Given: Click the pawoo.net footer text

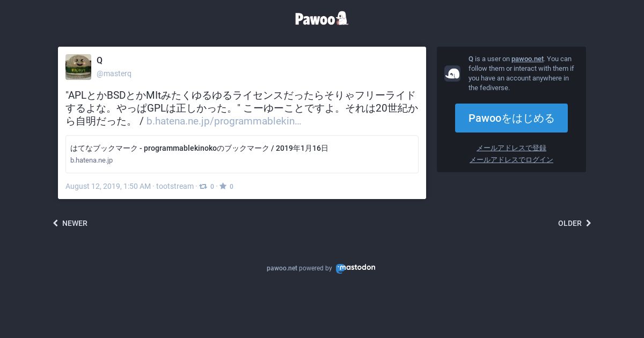Looking at the screenshot, I should tap(282, 268).
